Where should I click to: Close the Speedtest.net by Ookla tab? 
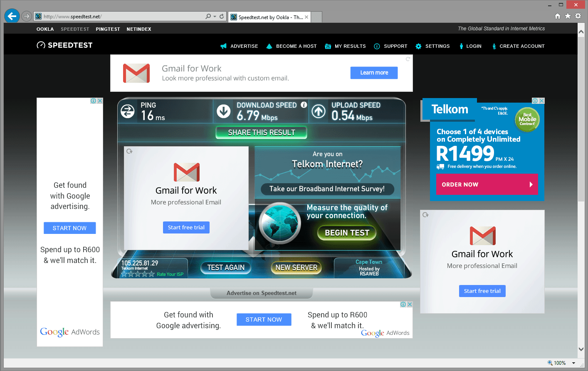click(x=306, y=17)
